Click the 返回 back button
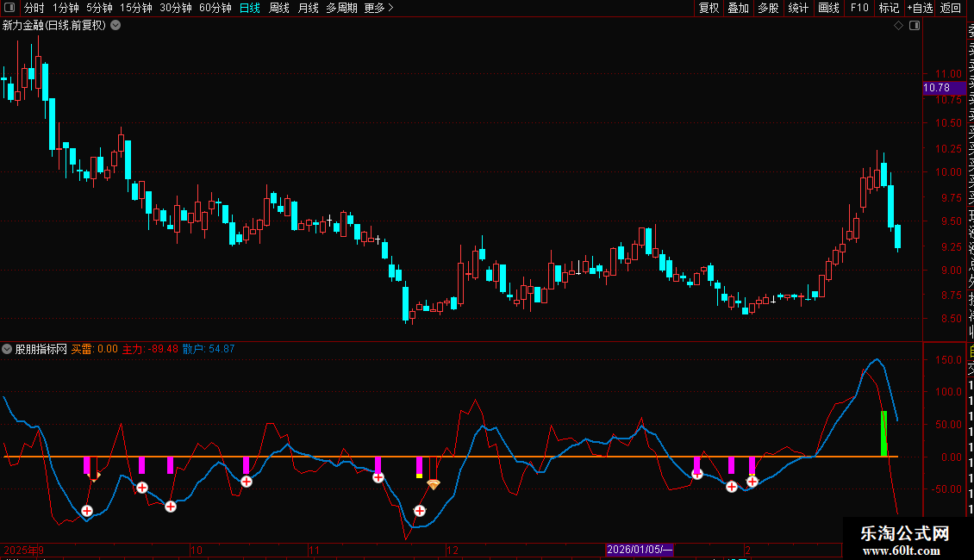This screenshot has width=974, height=560. pyautogui.click(x=951, y=8)
